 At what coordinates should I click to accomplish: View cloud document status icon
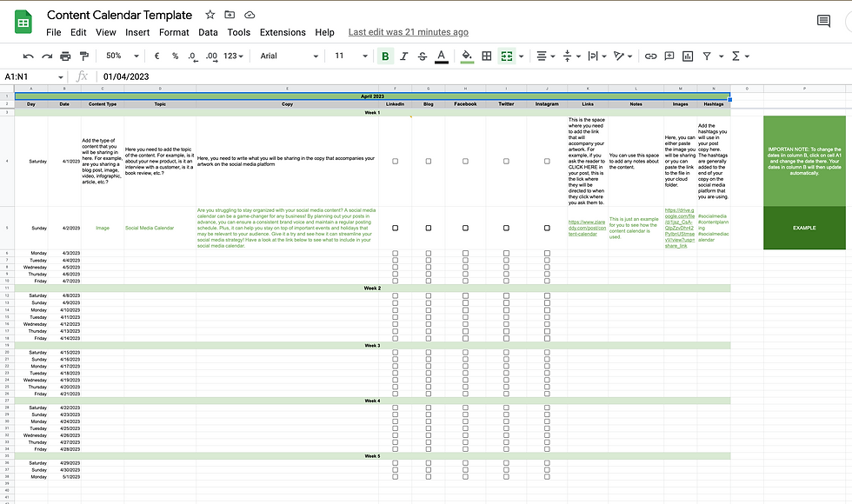tap(250, 15)
